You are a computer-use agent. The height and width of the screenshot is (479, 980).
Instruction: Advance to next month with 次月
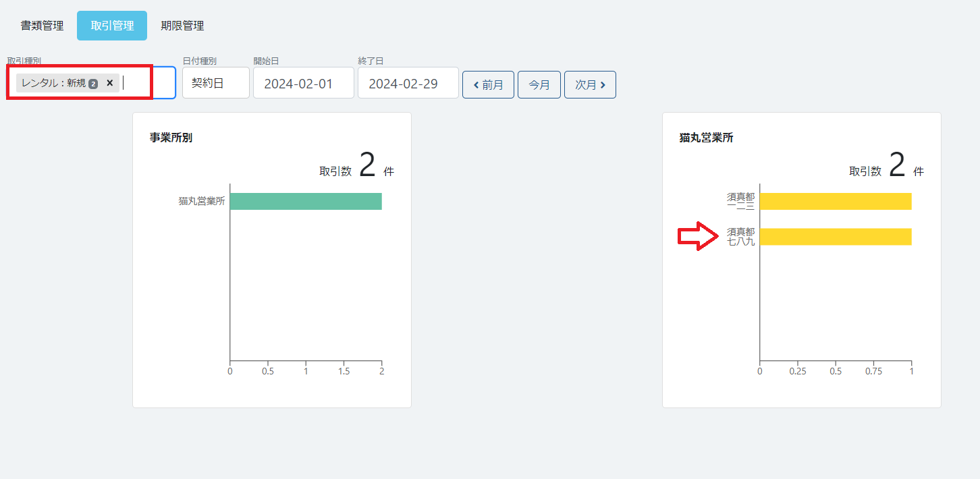tap(590, 85)
